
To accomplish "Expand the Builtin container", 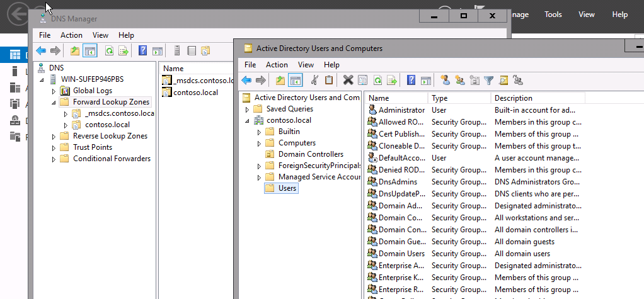I will tap(259, 132).
